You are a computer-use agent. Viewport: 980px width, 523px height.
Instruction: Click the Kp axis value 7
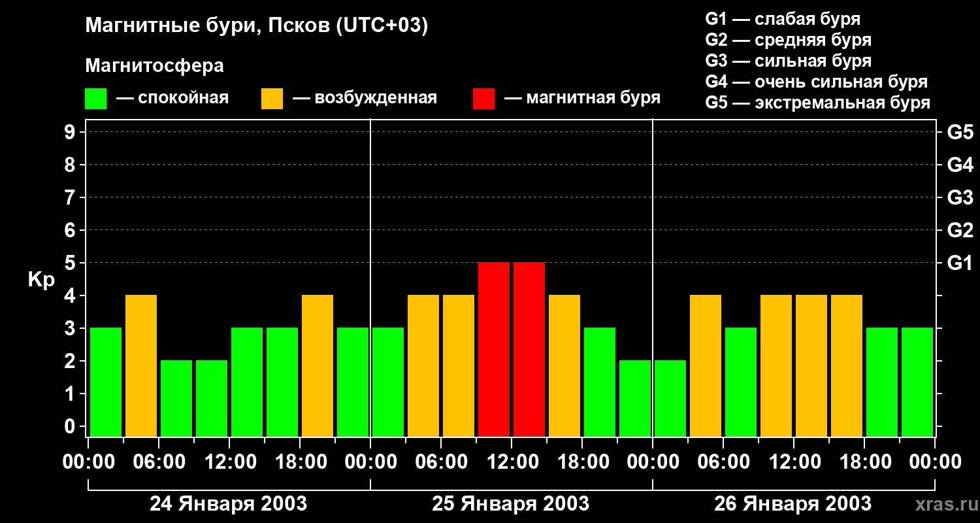(x=71, y=197)
